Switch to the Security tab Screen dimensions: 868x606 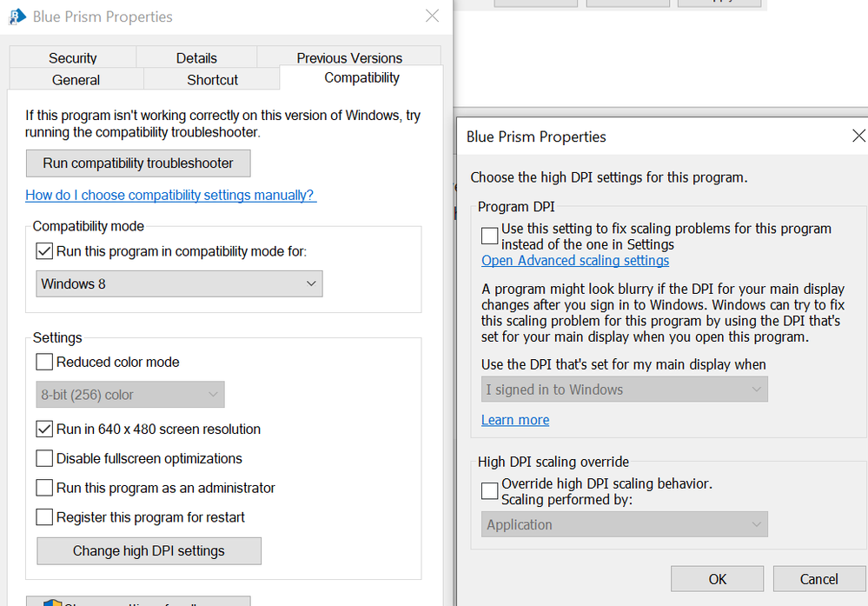coord(73,58)
